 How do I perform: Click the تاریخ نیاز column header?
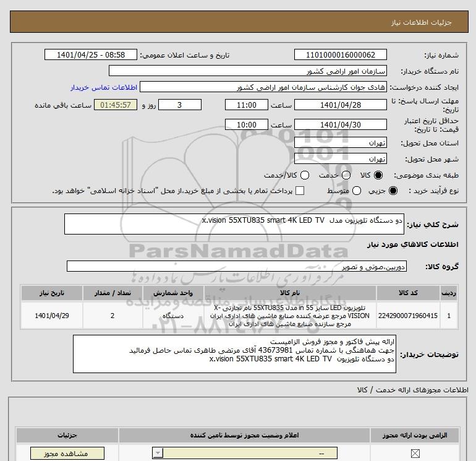(x=51, y=293)
